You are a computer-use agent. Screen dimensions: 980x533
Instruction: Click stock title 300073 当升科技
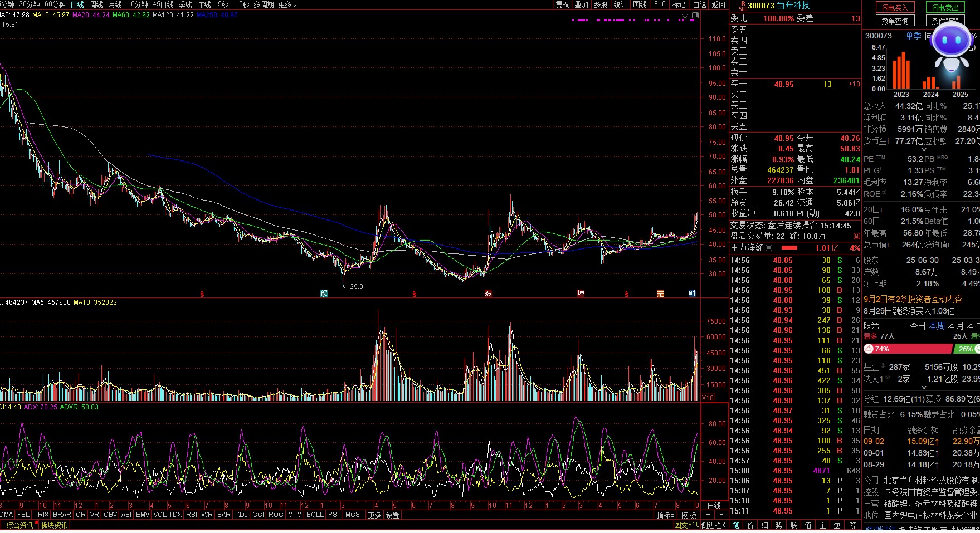click(x=778, y=5)
